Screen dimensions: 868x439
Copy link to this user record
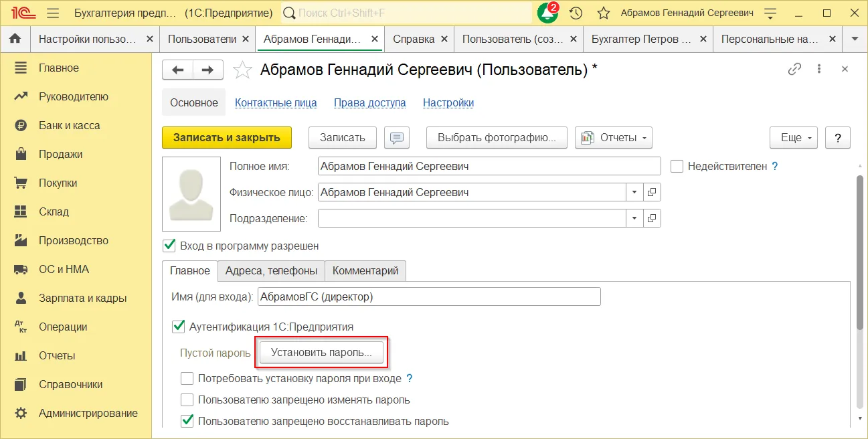click(794, 69)
